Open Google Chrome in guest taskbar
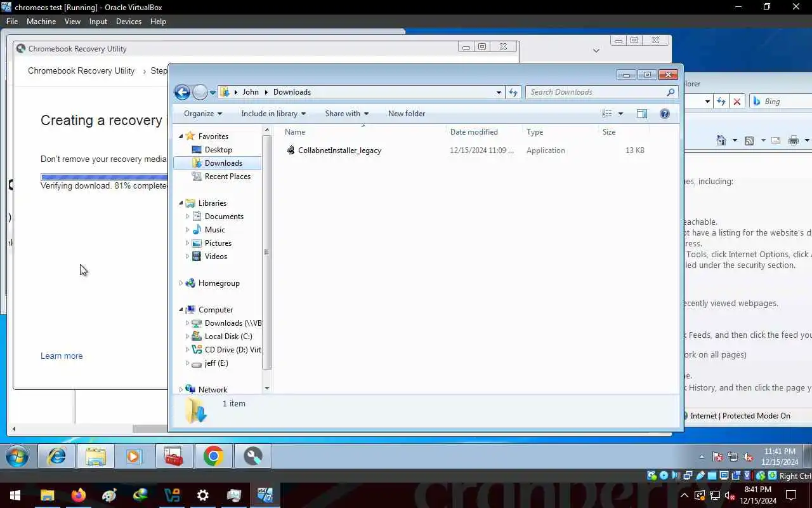The image size is (812, 508). pos(213,457)
